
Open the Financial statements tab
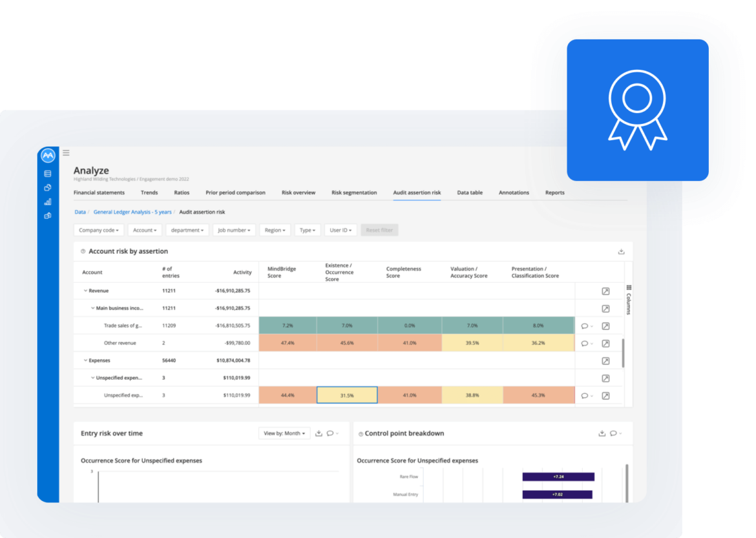(99, 192)
